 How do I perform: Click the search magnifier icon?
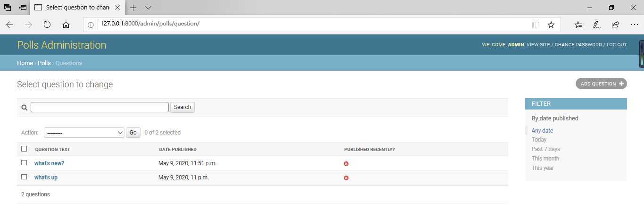click(25, 107)
